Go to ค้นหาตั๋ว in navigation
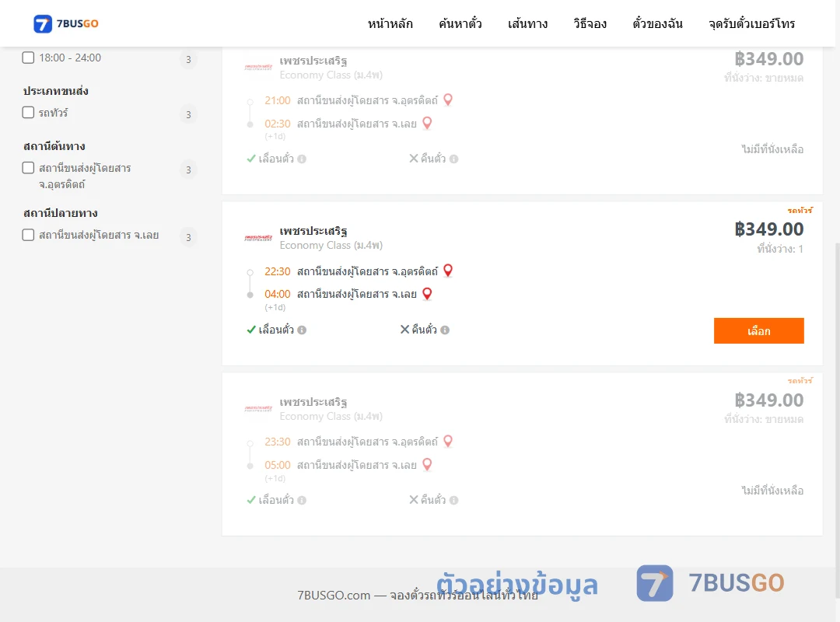Screen dimensions: 840x622 pos(460,23)
